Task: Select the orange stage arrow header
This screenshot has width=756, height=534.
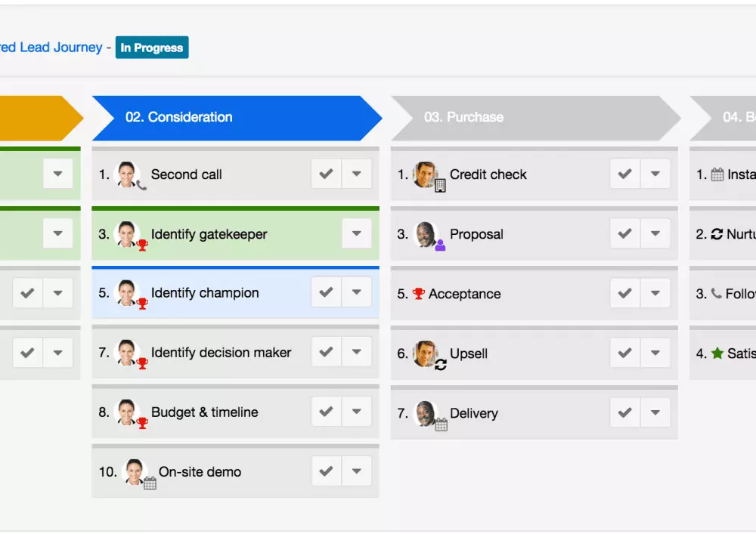Action: [x=38, y=117]
